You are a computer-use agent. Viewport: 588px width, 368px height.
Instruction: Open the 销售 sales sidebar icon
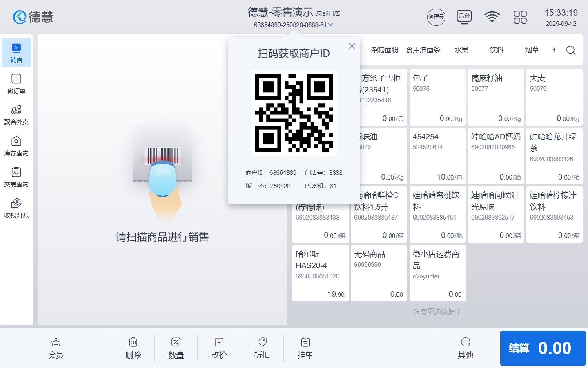16,53
